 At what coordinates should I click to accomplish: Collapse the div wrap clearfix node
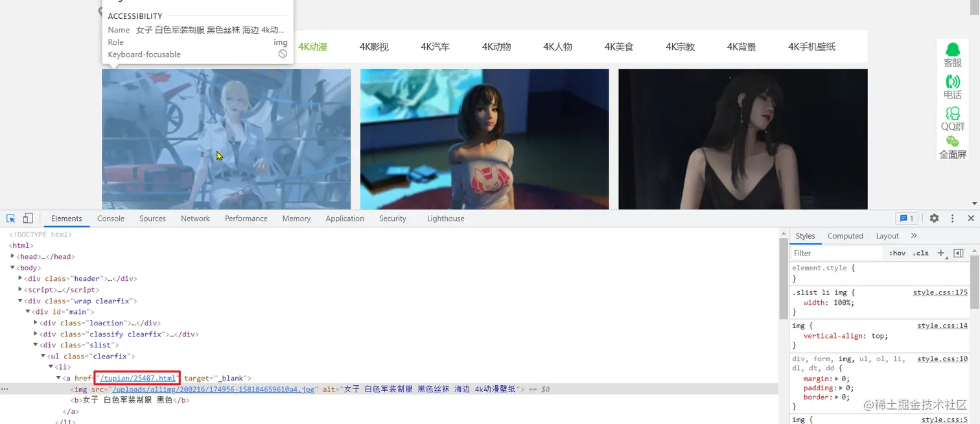coord(20,300)
